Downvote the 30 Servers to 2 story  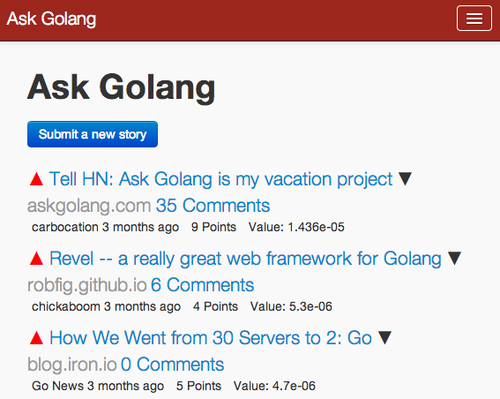[385, 338]
